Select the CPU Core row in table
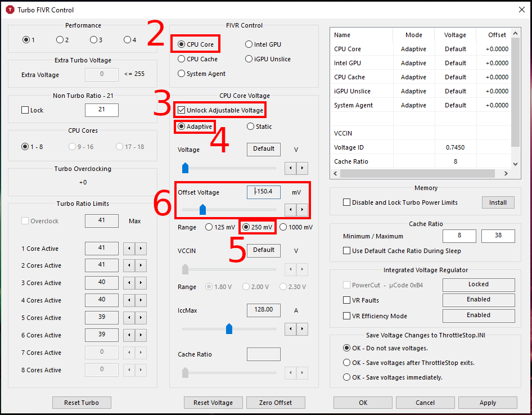This screenshot has width=532, height=415. pyautogui.click(x=421, y=49)
